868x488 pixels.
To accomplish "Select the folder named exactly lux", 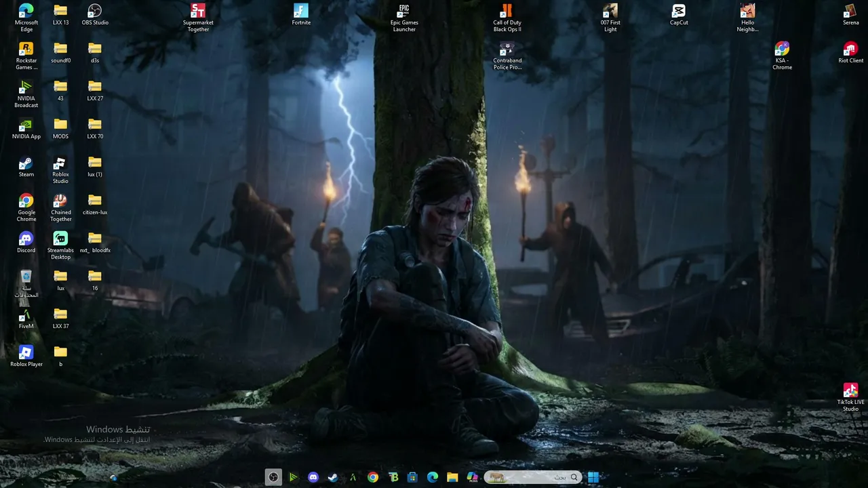I will coord(60,280).
